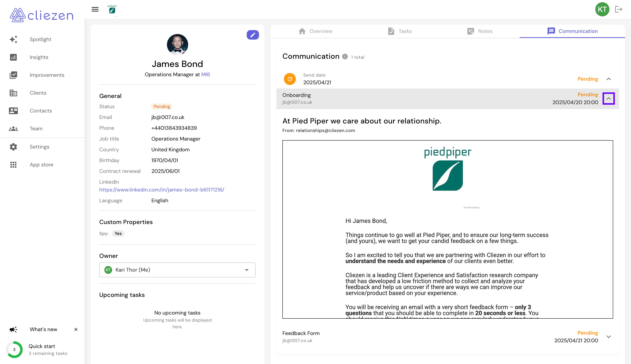
Task: Go to the Team page
Action: pos(36,128)
